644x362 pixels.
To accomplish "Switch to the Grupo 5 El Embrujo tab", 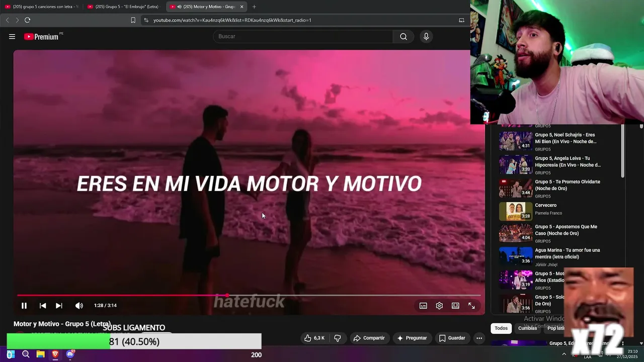I will tap(124, 7).
